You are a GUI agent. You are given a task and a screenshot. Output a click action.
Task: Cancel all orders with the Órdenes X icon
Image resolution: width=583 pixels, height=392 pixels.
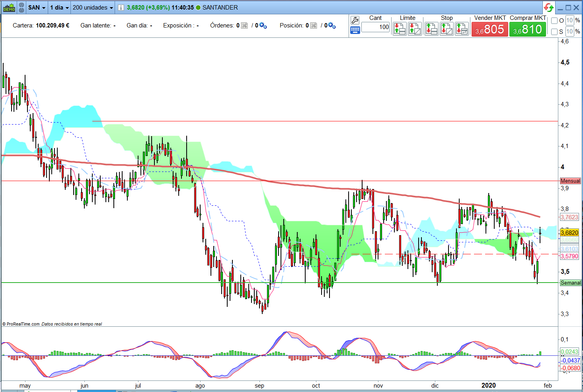pyautogui.click(x=244, y=25)
